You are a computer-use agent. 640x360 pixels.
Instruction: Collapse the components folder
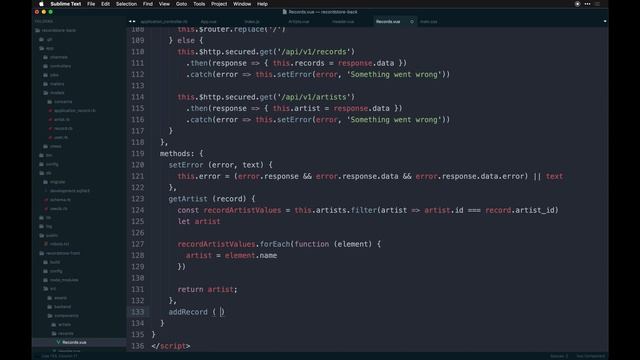63,316
